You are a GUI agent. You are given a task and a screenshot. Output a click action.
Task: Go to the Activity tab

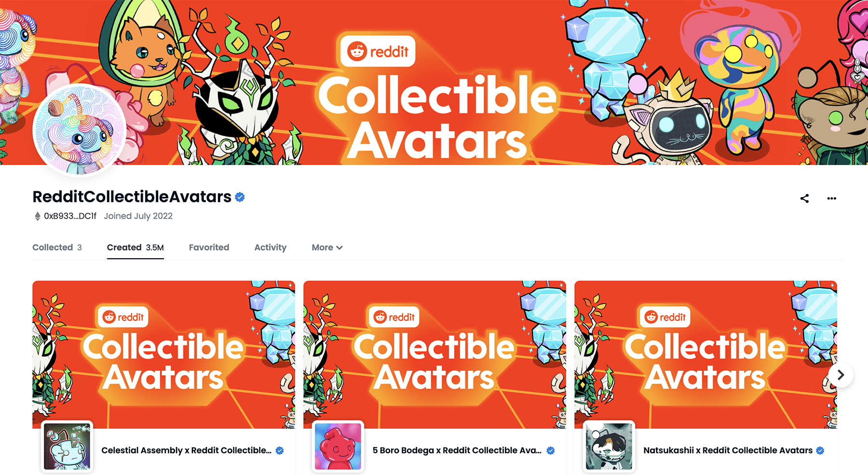271,247
